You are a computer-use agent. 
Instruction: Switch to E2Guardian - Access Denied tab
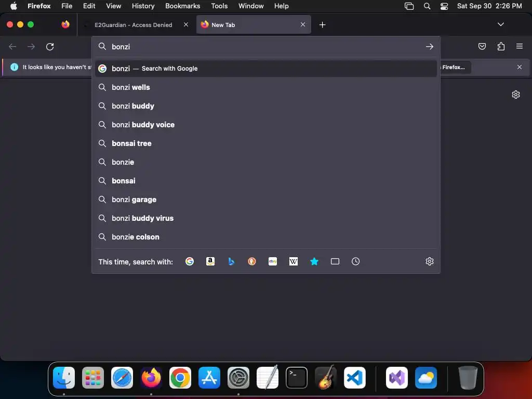[x=137, y=25]
